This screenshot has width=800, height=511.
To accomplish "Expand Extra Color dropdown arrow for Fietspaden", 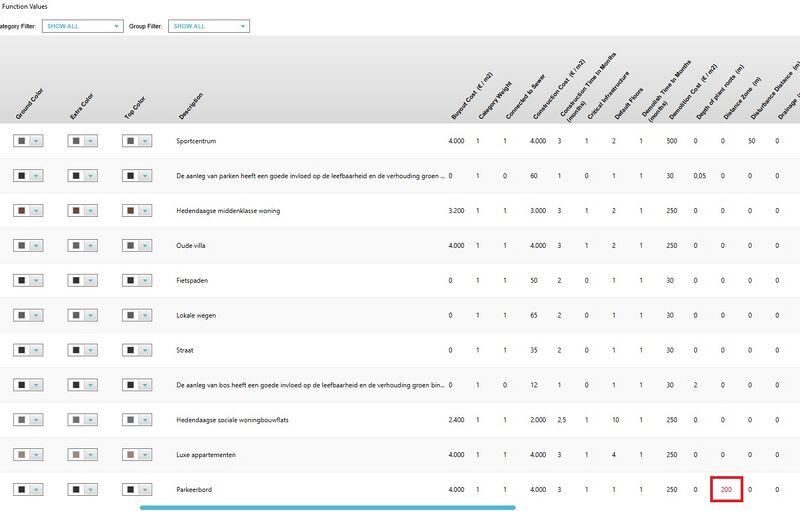I will pos(91,281).
